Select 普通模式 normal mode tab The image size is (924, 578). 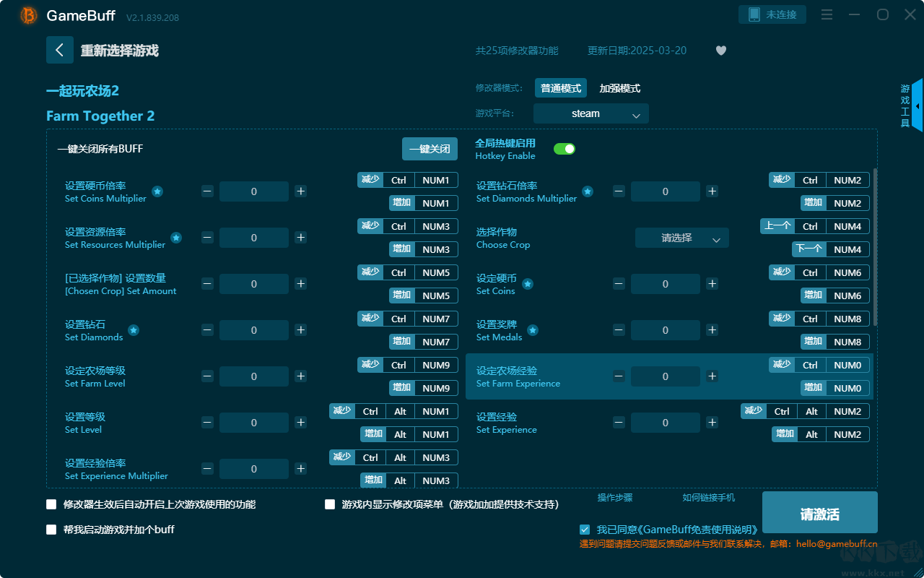click(561, 88)
